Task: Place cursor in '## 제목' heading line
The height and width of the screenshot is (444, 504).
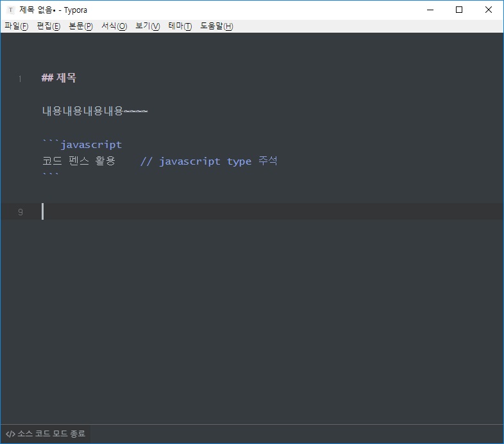Action: pos(59,78)
